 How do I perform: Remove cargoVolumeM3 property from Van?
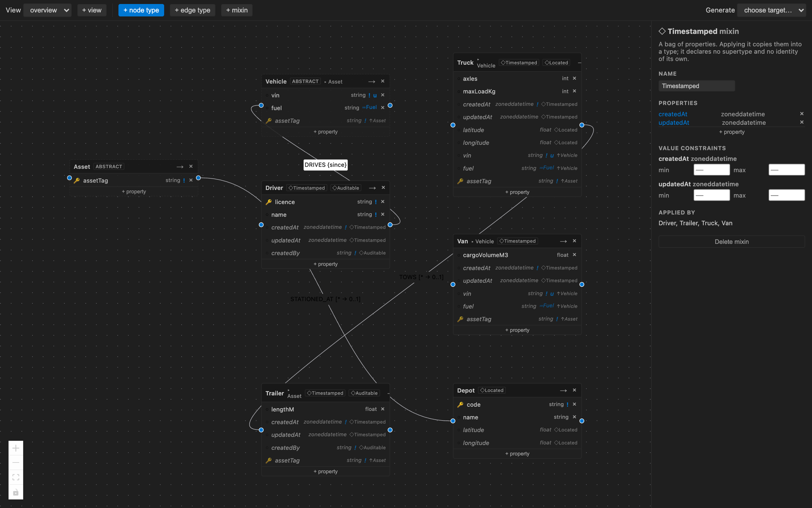pos(574,255)
